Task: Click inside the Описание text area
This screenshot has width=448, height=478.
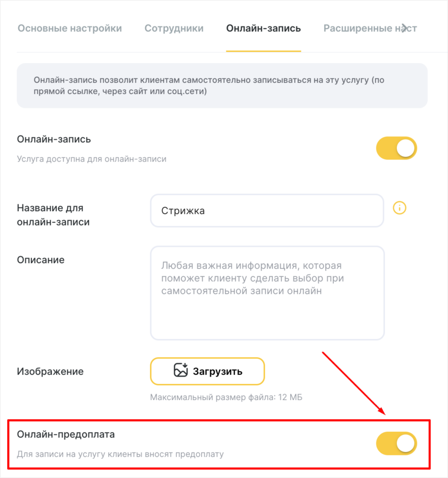Action: click(x=267, y=293)
